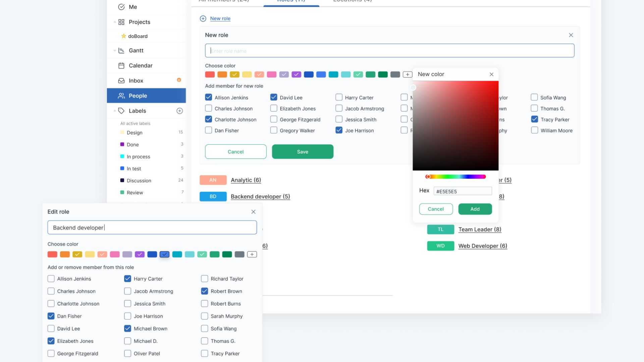Click the Calendar icon in sidebar
Viewport: 644px width, 362px height.
click(121, 66)
